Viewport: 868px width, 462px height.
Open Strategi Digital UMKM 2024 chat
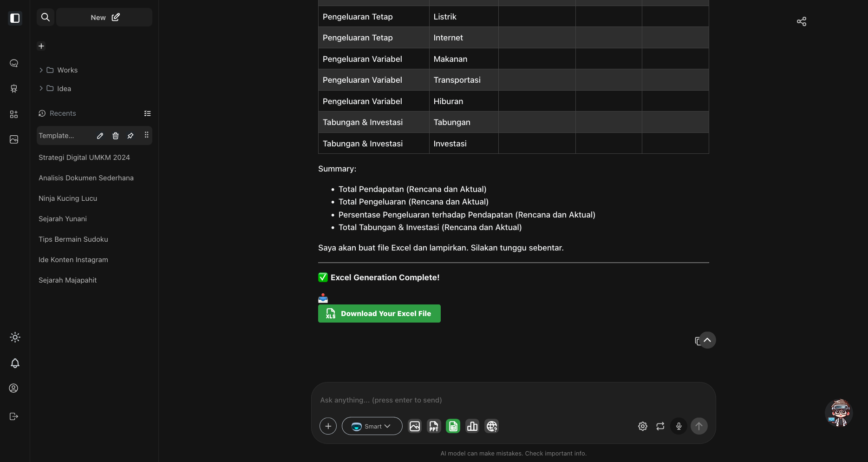point(84,158)
